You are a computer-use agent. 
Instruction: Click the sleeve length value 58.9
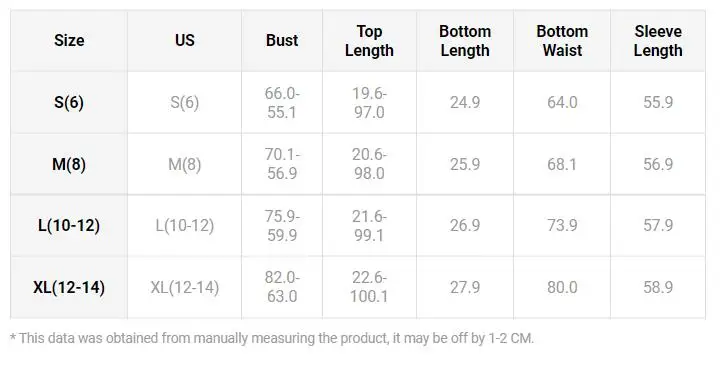[x=658, y=287]
